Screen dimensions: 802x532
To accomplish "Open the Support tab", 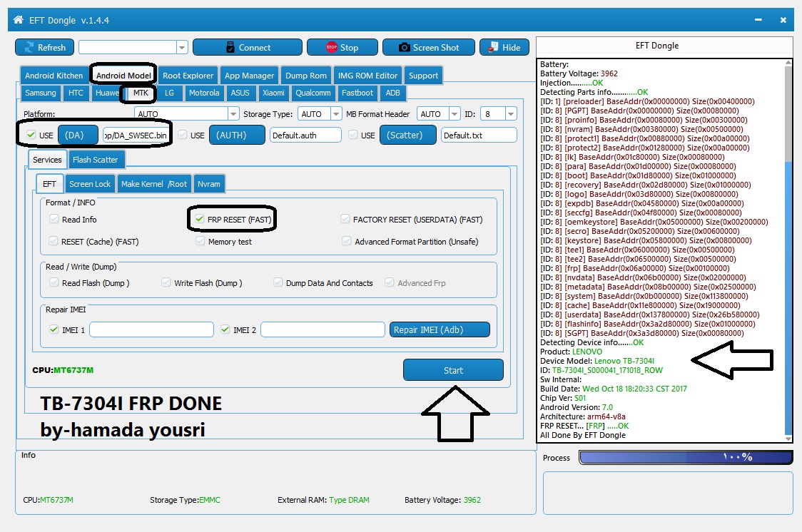I will click(423, 76).
